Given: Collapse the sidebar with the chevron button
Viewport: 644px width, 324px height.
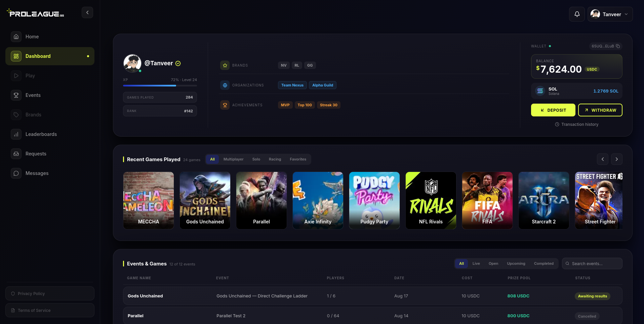Looking at the screenshot, I should click(x=87, y=12).
